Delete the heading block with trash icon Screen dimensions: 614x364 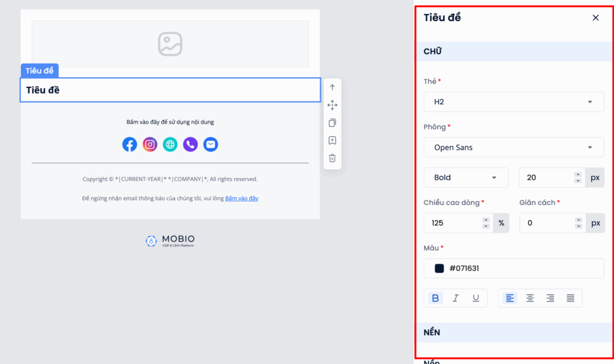pos(332,158)
